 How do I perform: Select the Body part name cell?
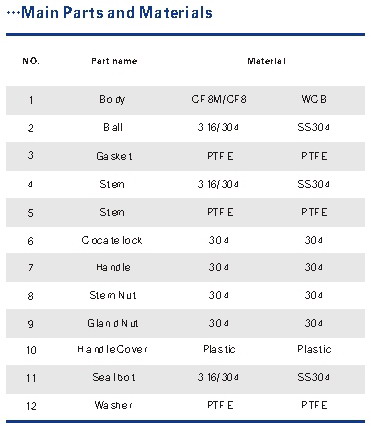click(112, 99)
